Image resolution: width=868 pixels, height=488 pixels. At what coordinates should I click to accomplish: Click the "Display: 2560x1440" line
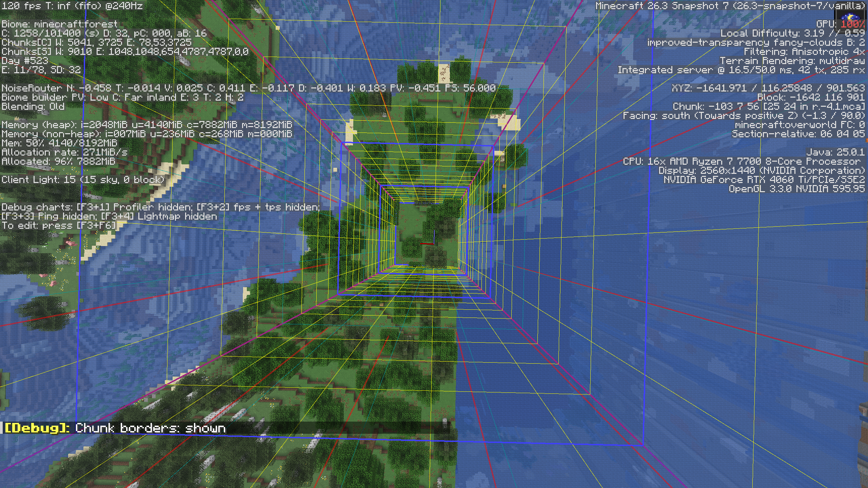[x=762, y=170]
